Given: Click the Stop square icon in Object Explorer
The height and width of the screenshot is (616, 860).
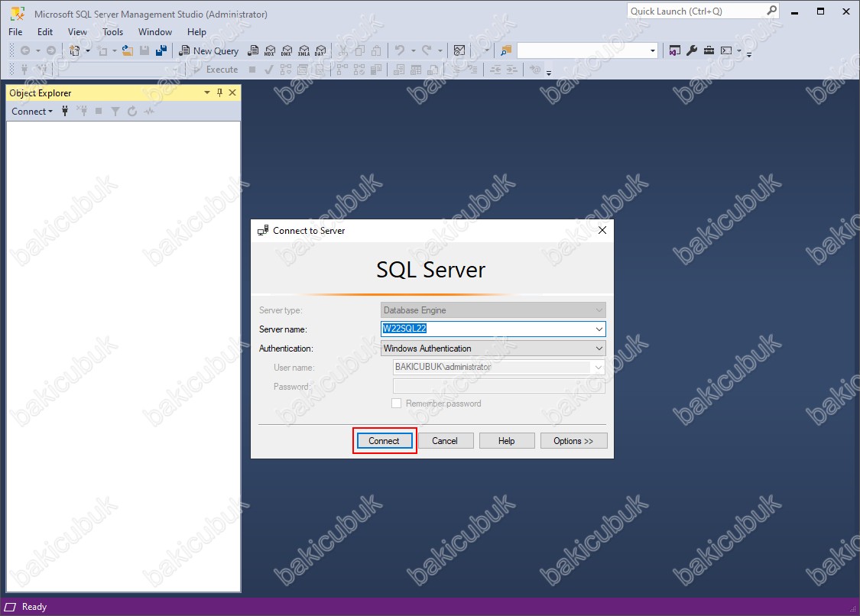Looking at the screenshot, I should [x=99, y=112].
